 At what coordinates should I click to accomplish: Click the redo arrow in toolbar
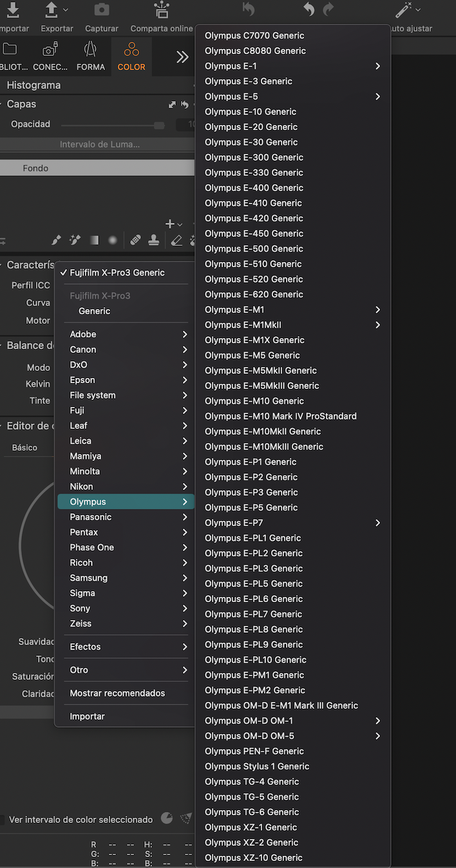point(328,10)
